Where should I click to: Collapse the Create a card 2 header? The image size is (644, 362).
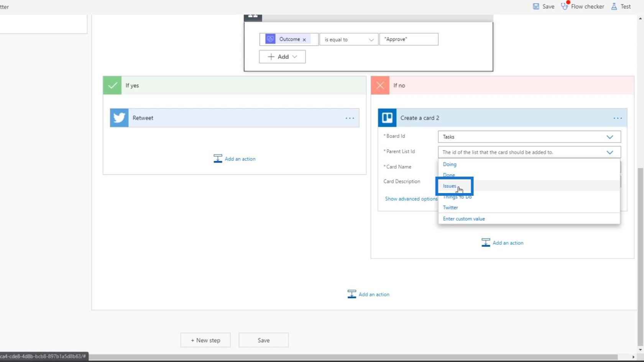pyautogui.click(x=503, y=118)
